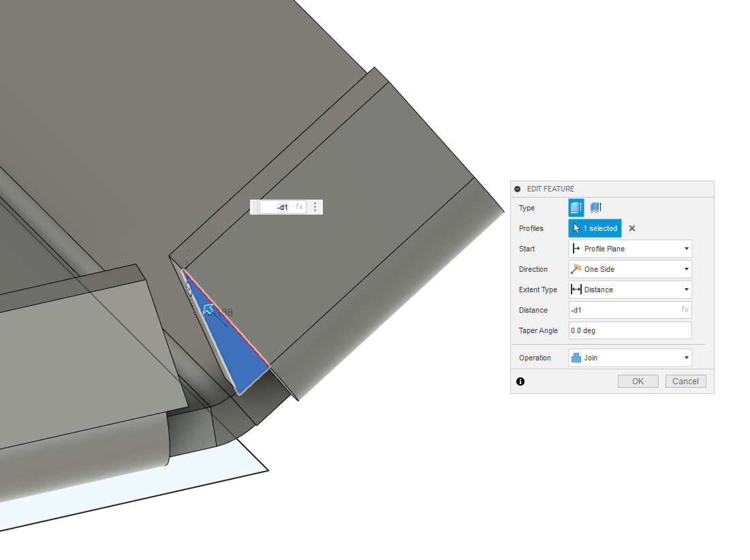The width and height of the screenshot is (750, 560).
Task: Open the fx expression editor for Distance
Action: (x=685, y=310)
